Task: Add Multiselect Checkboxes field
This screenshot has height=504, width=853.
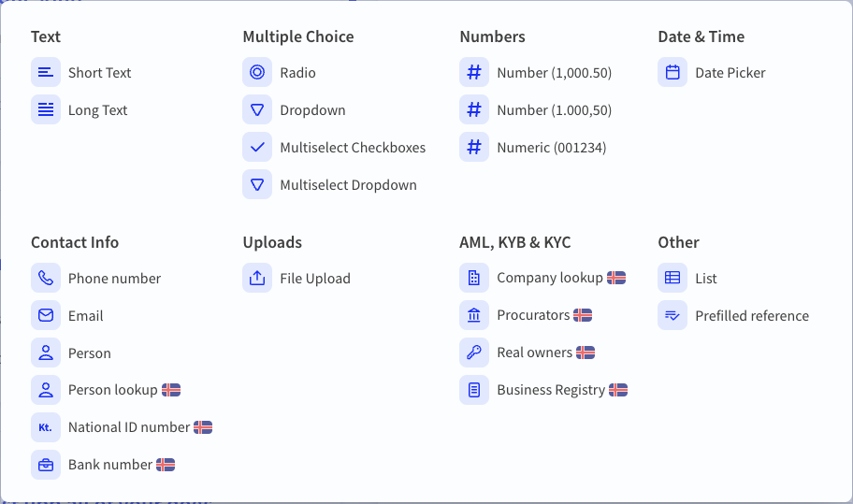Action: pos(352,148)
